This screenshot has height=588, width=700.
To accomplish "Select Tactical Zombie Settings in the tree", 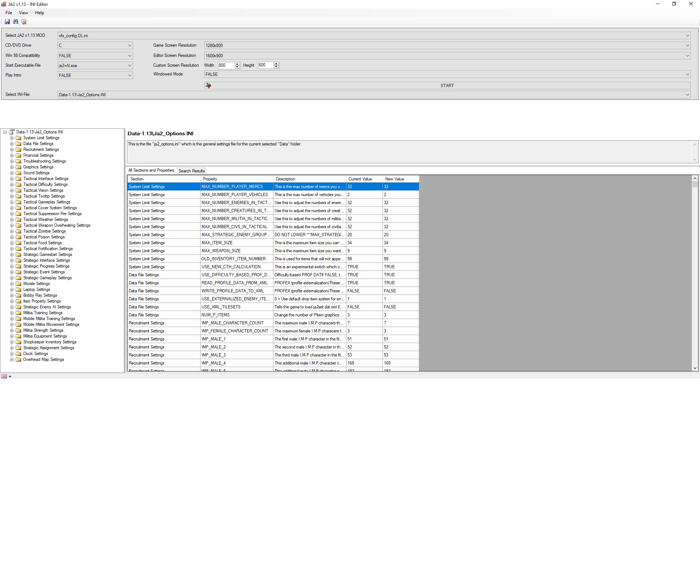I will [x=44, y=231].
